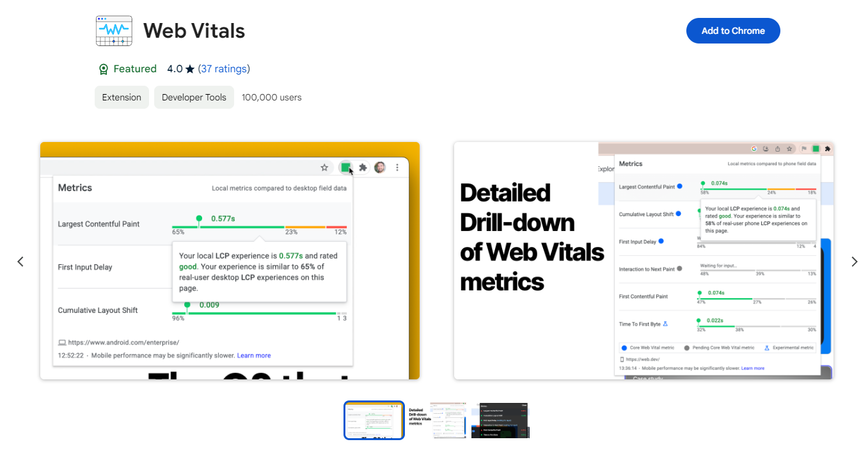Click the "Featured" label text

coord(135,69)
